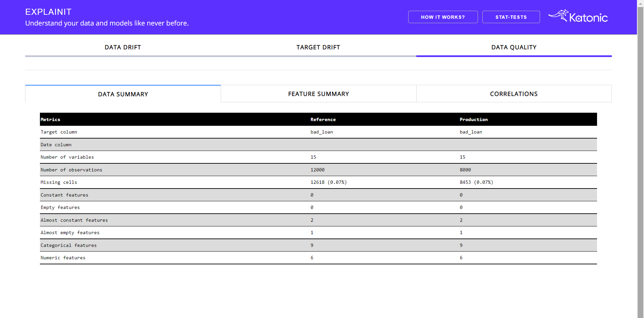
Task: Select the DATA QUALITY tab
Action: coord(514,47)
